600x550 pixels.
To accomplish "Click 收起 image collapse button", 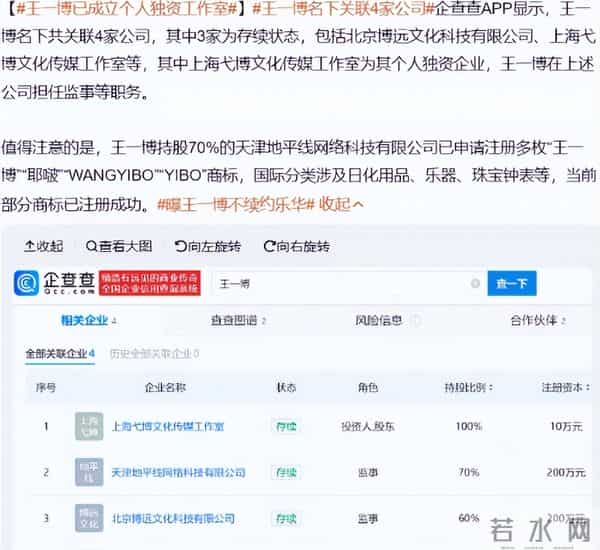I will [44, 246].
